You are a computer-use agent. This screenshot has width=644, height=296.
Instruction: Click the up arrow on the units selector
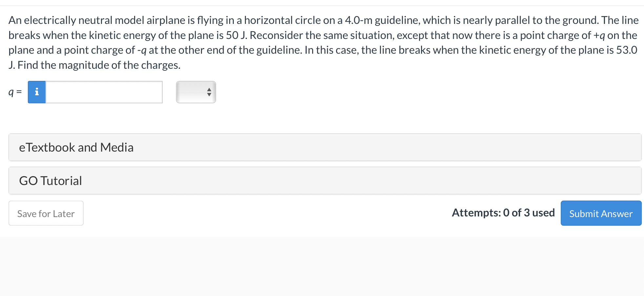(x=209, y=90)
